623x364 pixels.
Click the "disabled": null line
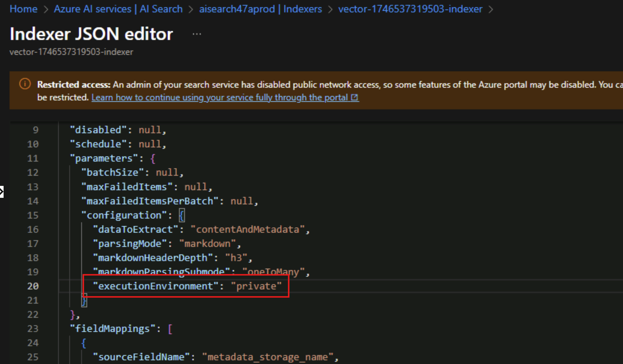tap(118, 130)
